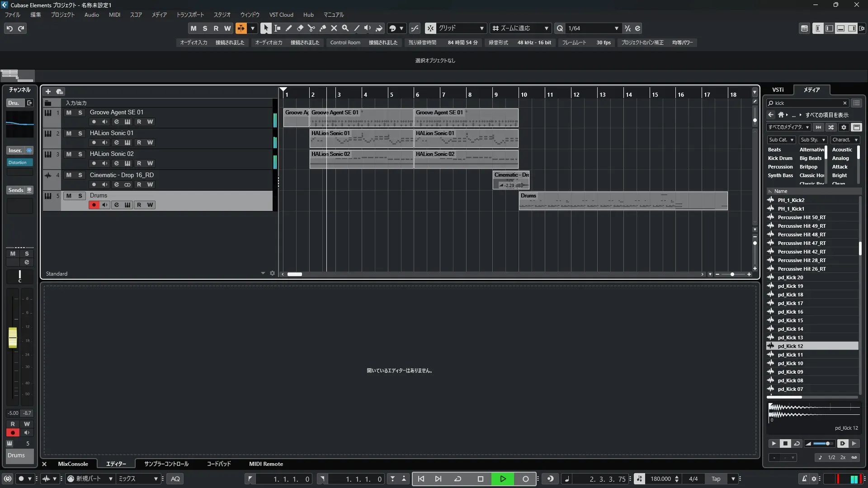
Task: Select the Glue tool
Action: pos(323,28)
